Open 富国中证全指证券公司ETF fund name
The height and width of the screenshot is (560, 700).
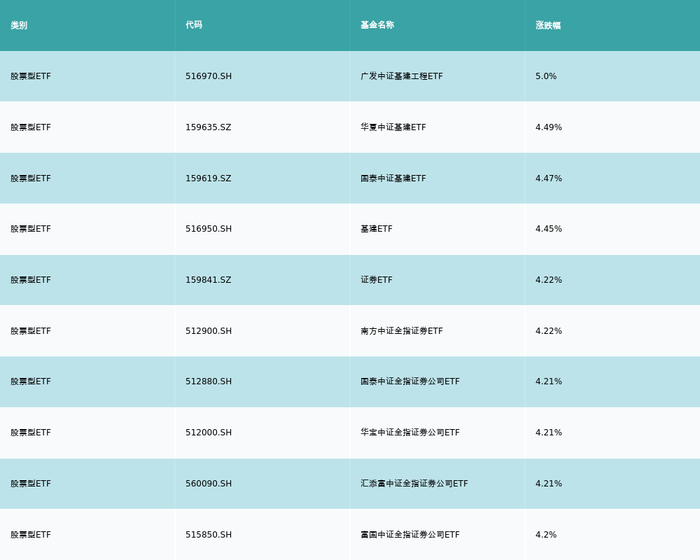pyautogui.click(x=410, y=535)
